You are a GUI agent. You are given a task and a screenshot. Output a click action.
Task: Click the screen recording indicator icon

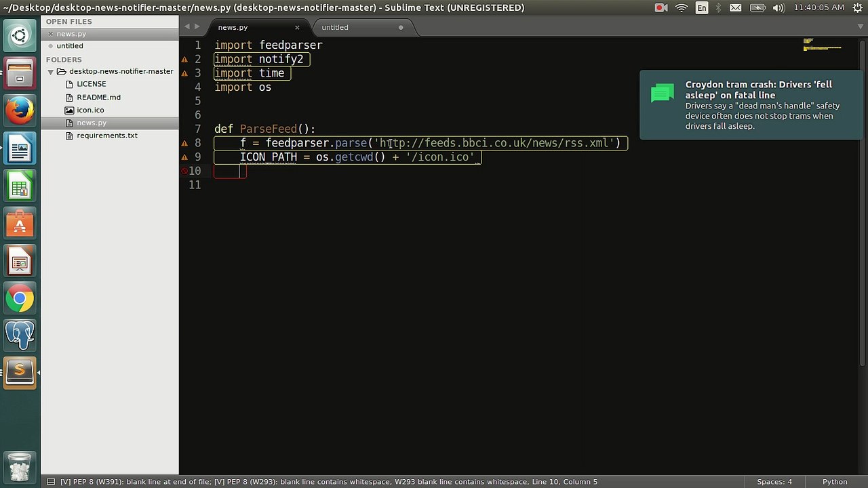[660, 7]
